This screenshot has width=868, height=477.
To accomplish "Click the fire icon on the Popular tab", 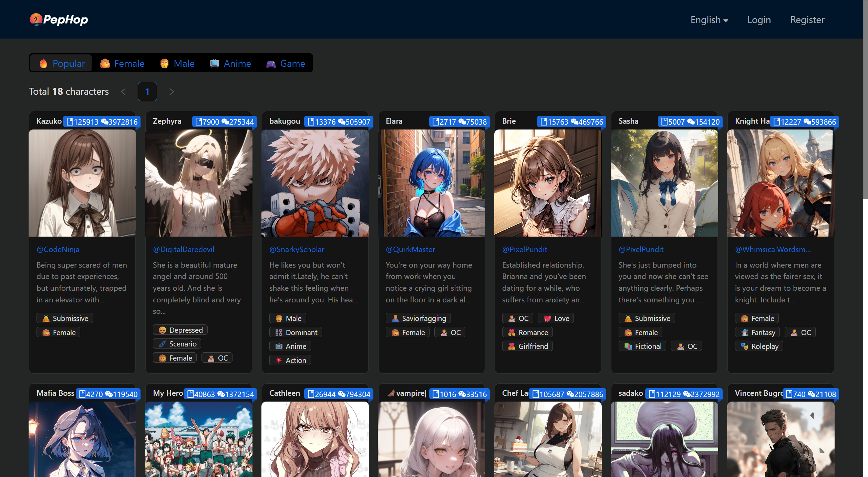I will [43, 63].
